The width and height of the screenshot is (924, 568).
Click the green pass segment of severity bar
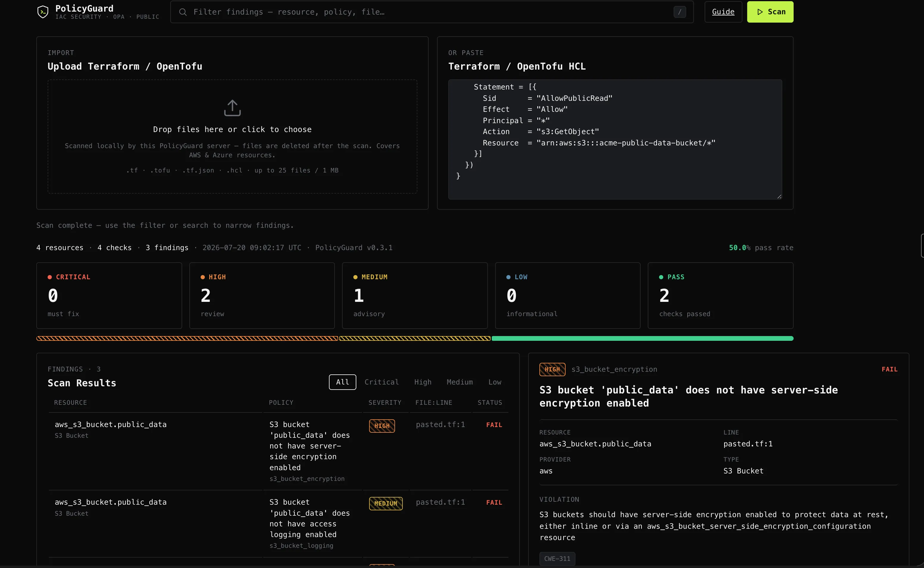click(642, 338)
